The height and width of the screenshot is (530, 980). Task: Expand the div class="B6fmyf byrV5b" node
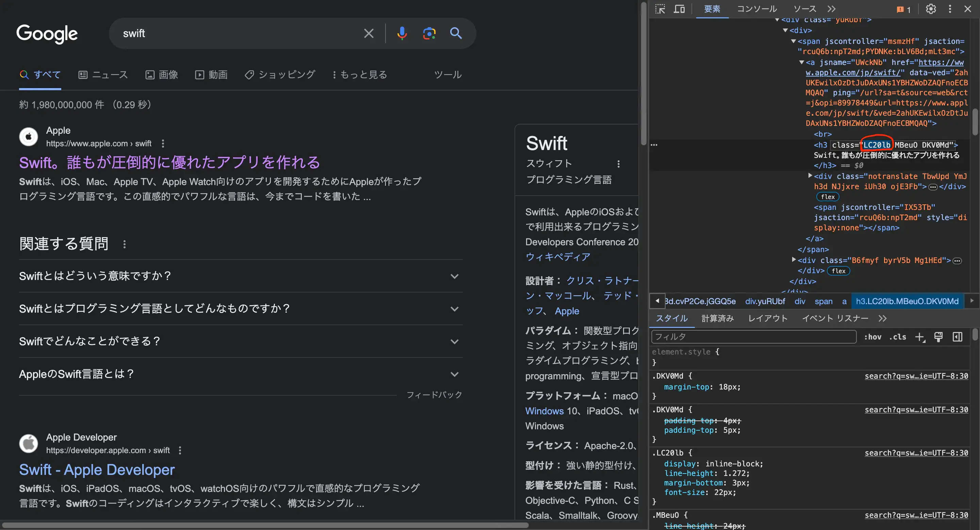click(794, 260)
